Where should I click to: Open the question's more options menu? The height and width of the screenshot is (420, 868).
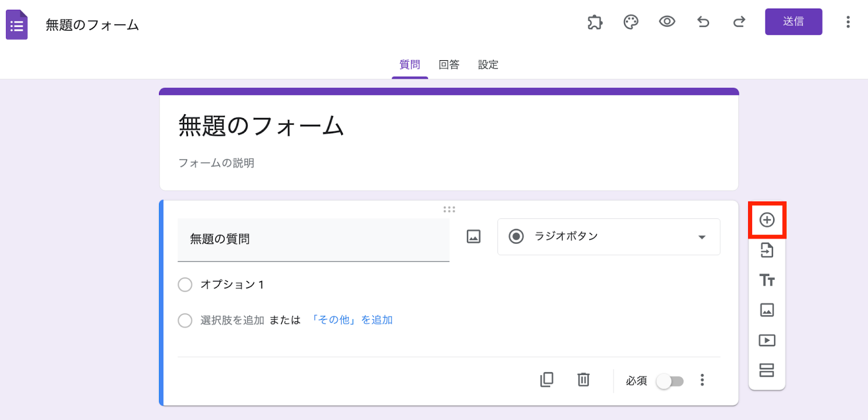(x=702, y=380)
